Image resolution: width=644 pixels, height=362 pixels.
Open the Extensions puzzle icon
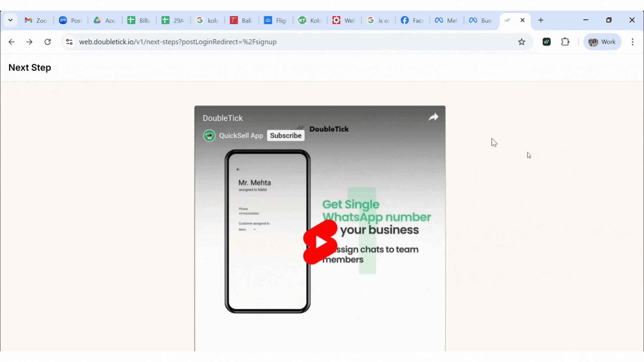(x=565, y=42)
